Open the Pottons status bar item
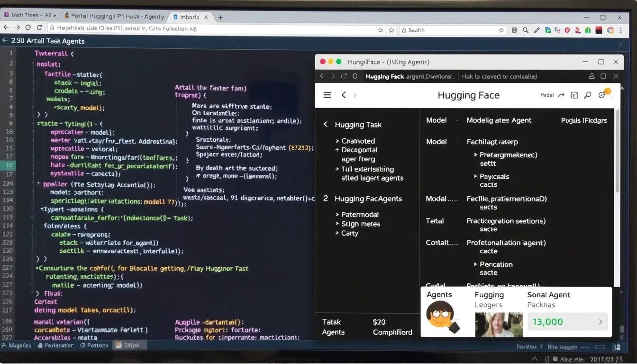 pyautogui.click(x=94, y=346)
